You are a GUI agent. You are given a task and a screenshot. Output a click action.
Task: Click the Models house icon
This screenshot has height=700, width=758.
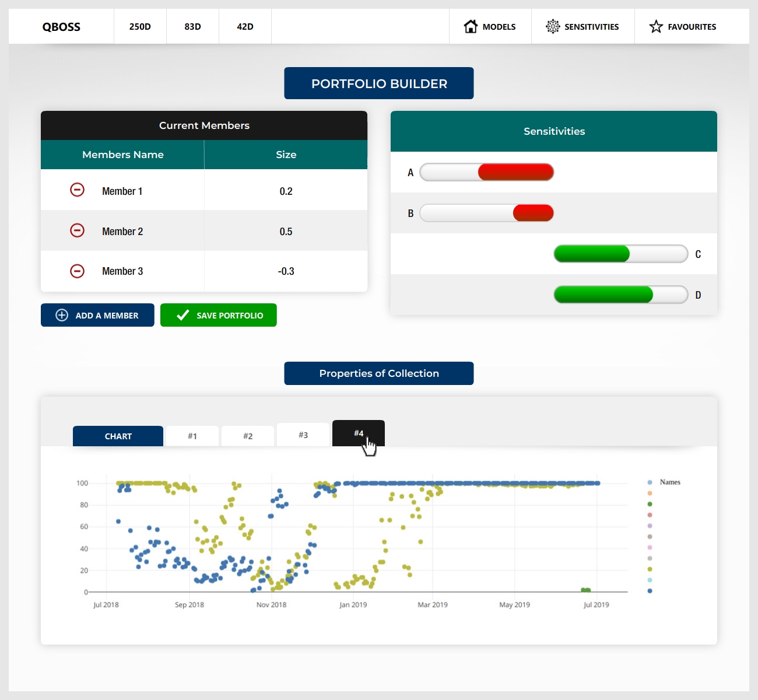click(471, 26)
